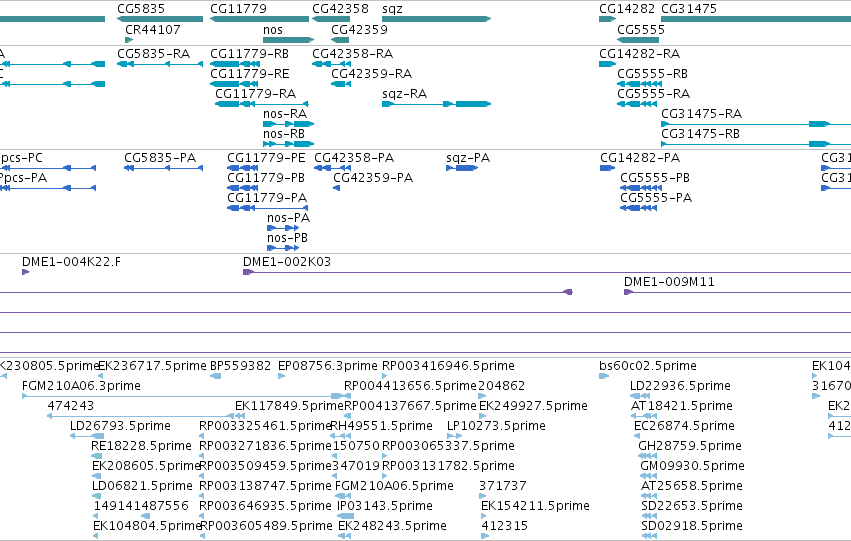Click the nos-RB transcript label

[x=284, y=134]
